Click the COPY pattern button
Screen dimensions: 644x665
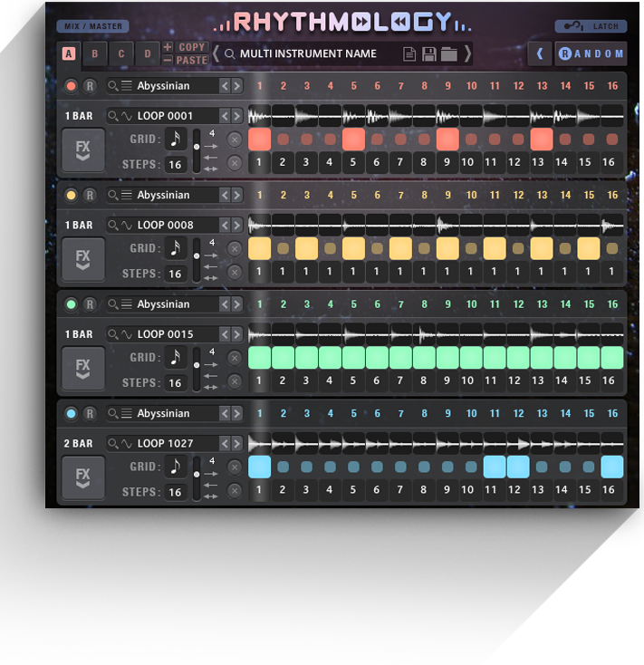pos(192,47)
